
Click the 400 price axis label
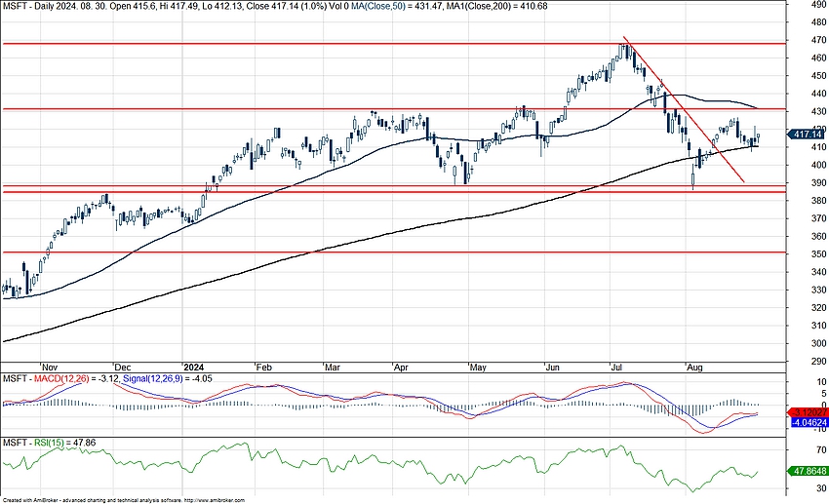click(x=818, y=165)
